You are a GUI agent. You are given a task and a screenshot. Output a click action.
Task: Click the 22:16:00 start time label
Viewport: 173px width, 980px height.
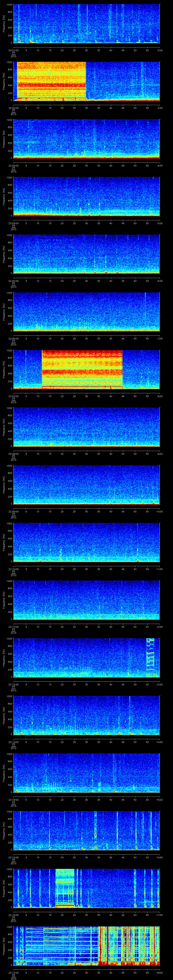13,915
